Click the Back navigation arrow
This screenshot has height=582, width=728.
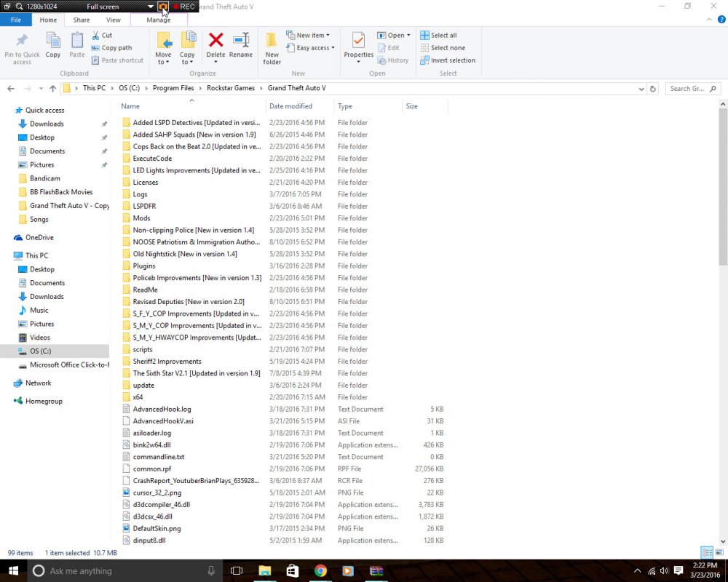click(x=11, y=88)
